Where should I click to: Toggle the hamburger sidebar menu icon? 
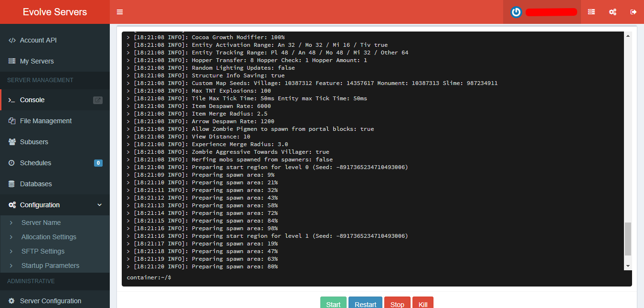pos(120,12)
